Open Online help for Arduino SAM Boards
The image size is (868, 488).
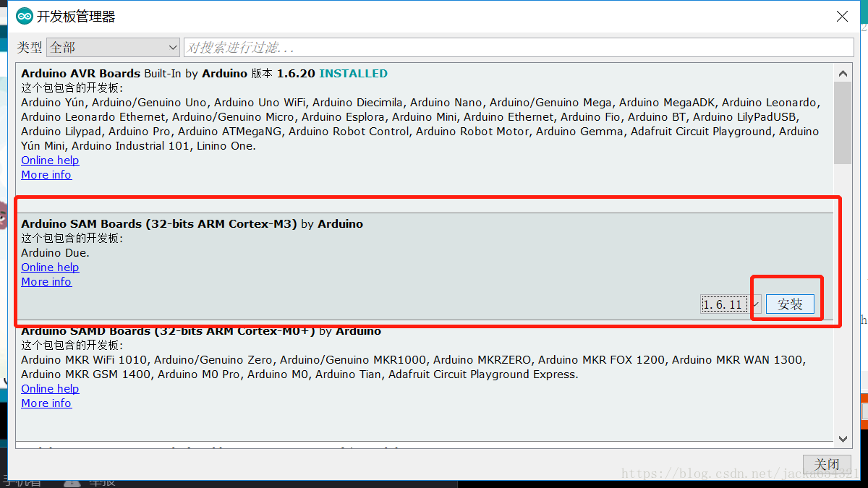[50, 267]
